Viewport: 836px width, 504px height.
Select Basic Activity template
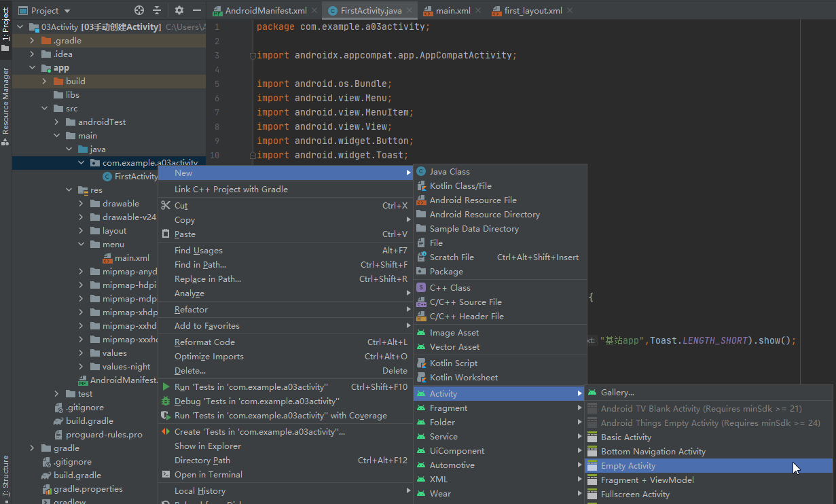[x=709, y=437]
